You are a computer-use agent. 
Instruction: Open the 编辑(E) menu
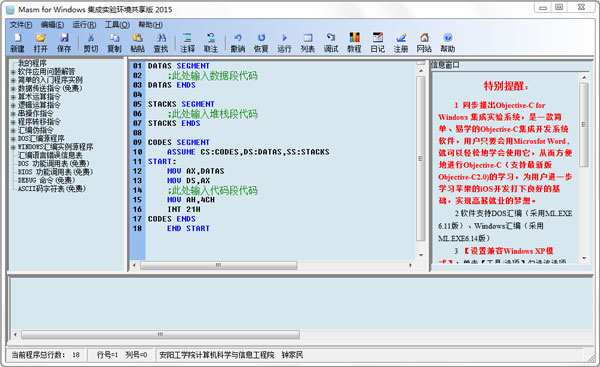tap(52, 25)
